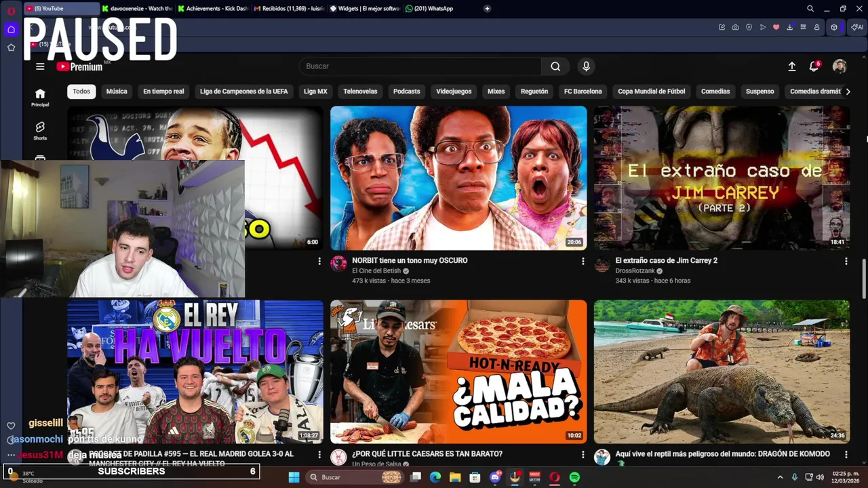This screenshot has height=488, width=868.
Task: Open the YouTube account avatar menu
Action: (x=840, y=66)
